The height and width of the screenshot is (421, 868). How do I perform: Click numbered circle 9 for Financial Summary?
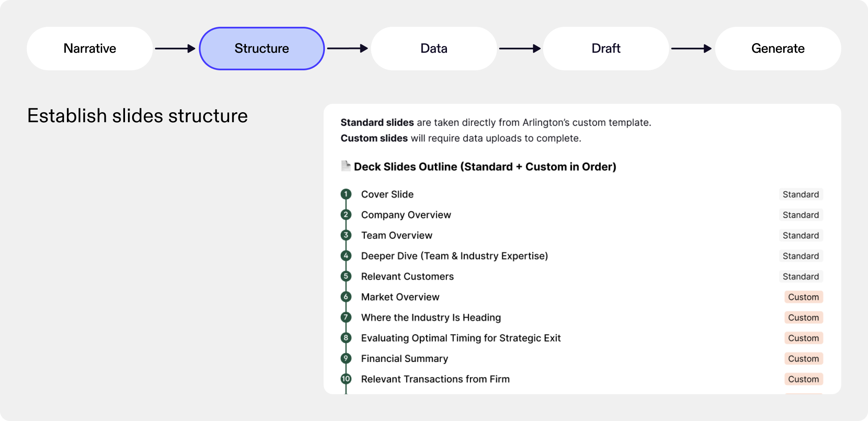click(346, 358)
